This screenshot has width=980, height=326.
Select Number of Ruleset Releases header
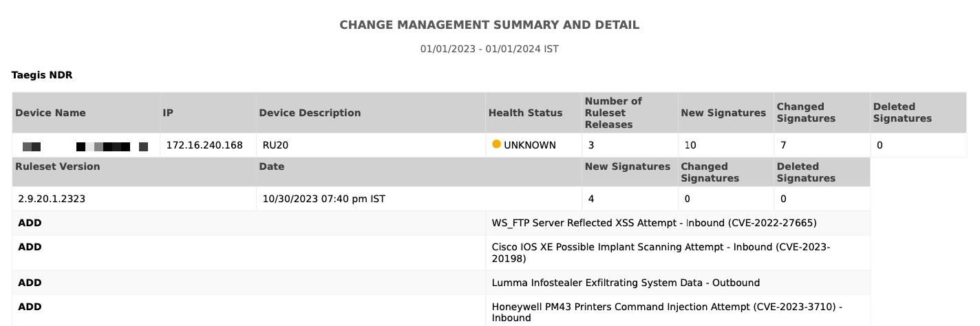[x=613, y=113]
